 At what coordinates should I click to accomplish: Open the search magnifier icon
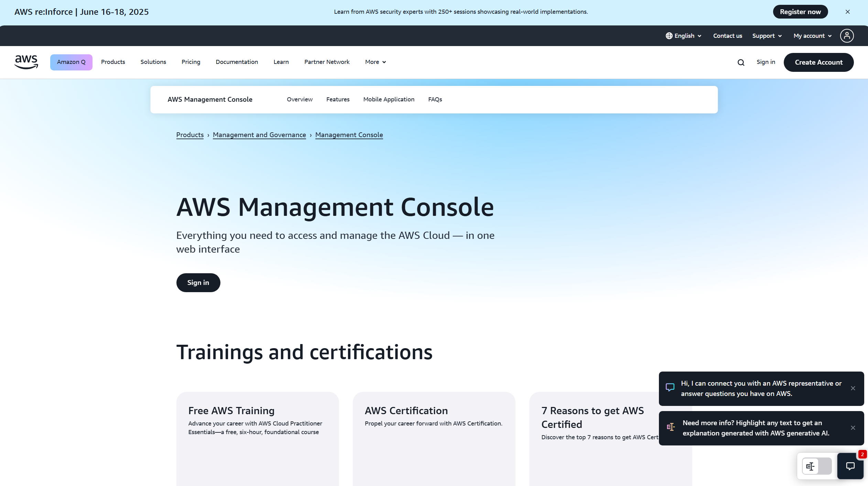coord(741,63)
